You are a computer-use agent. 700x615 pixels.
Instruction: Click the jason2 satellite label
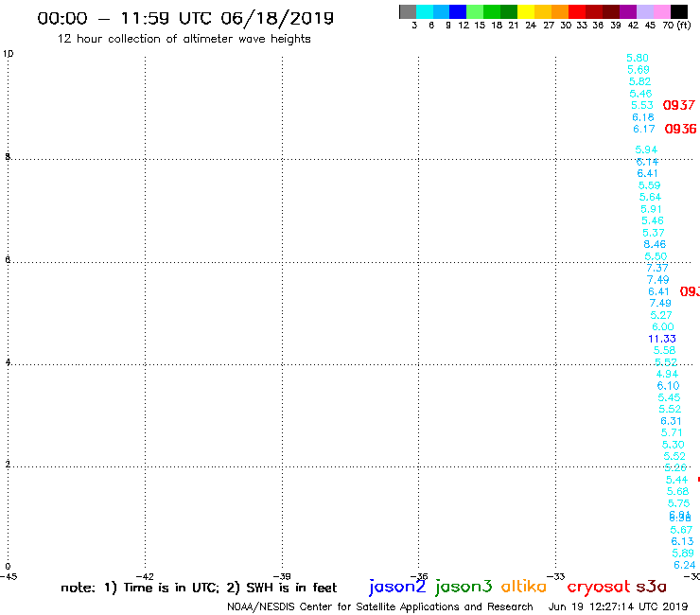coord(397,587)
